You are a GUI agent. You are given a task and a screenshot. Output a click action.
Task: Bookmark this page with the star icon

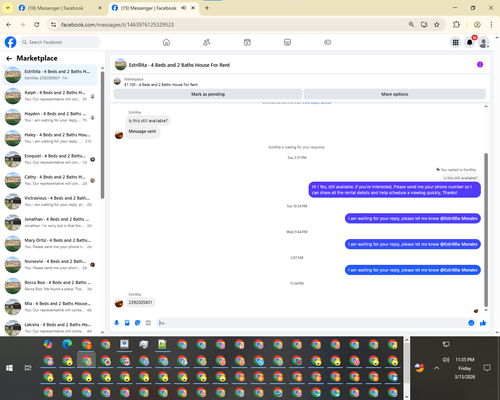(x=437, y=25)
